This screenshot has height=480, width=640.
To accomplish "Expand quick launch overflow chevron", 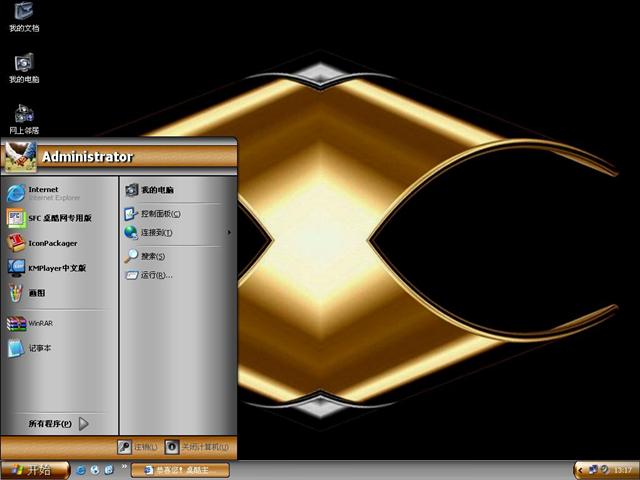I will [x=124, y=466].
